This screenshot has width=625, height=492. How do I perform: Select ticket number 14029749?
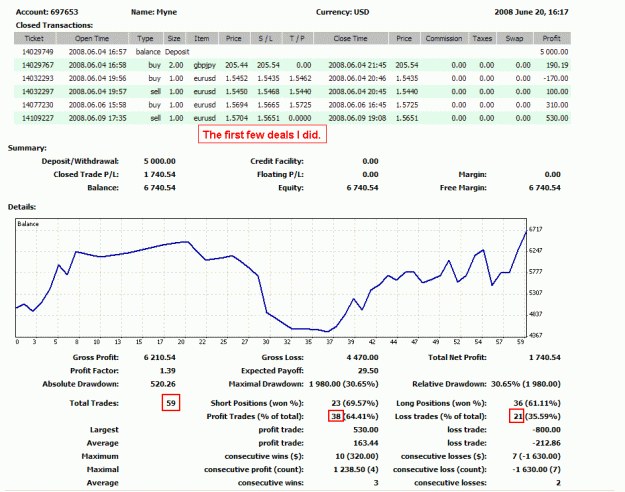point(37,52)
